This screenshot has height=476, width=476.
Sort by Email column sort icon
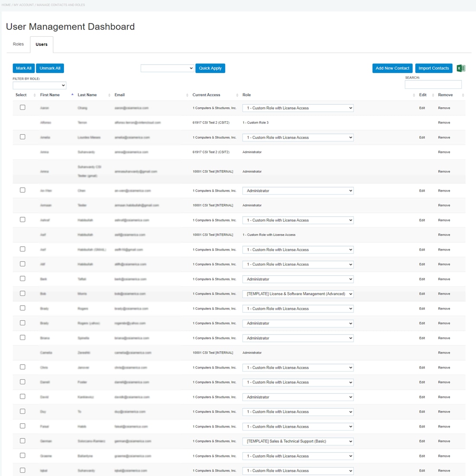pos(187,95)
